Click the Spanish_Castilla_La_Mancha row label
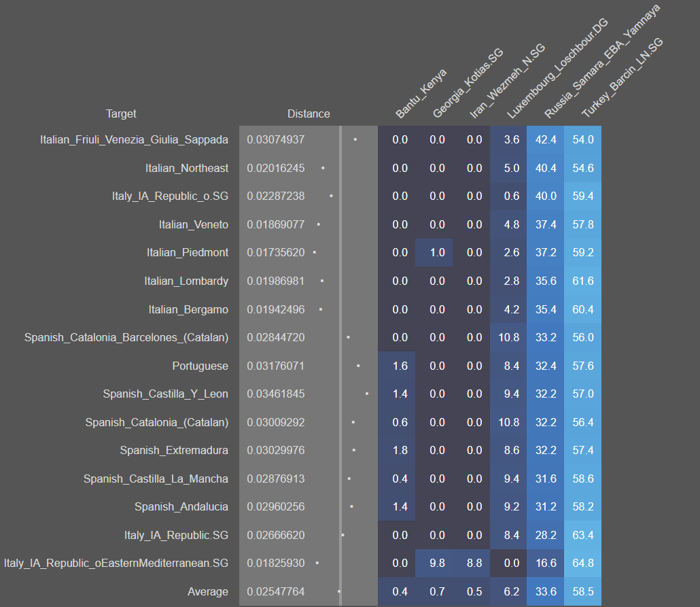This screenshot has width=700, height=607. [156, 479]
